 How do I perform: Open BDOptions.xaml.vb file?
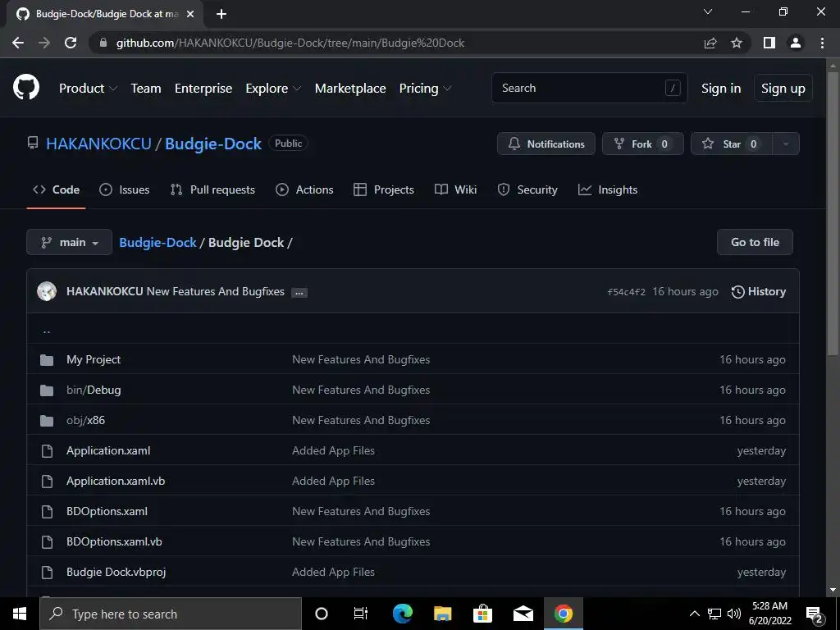[114, 541]
